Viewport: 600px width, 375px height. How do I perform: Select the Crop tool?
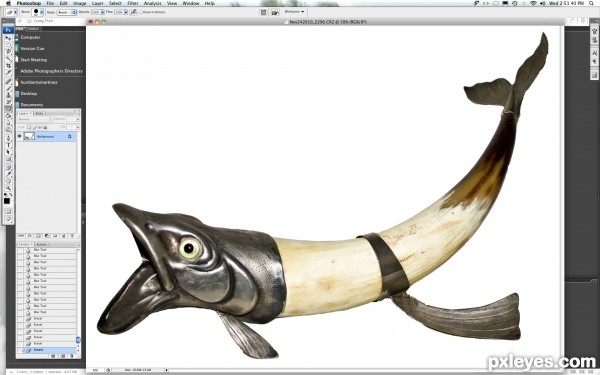click(x=8, y=65)
